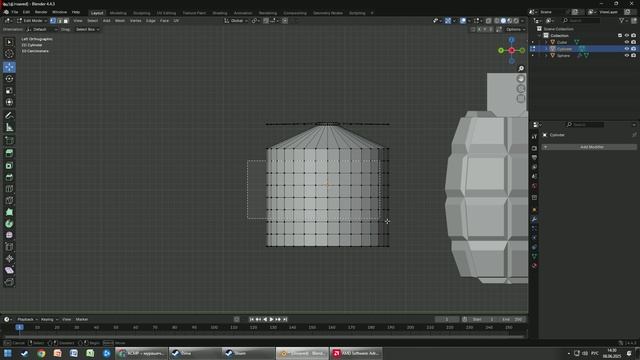Click the blue Z axis on navigation gizmo
The width and height of the screenshot is (640, 360).
tap(511, 40)
